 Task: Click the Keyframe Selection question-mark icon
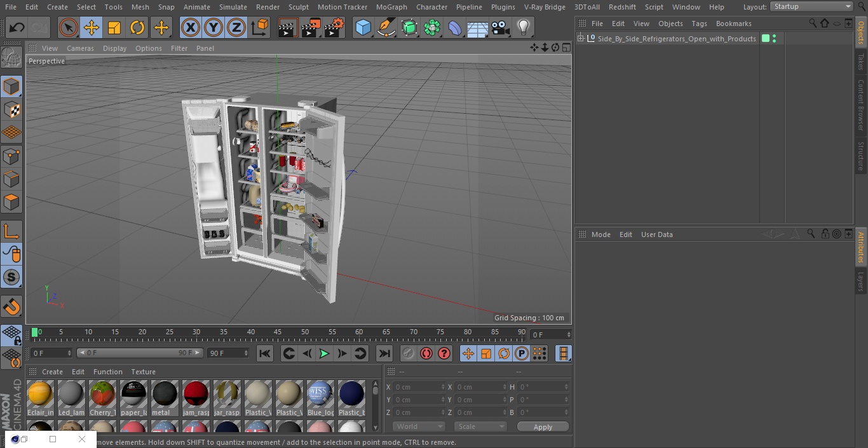pyautogui.click(x=444, y=353)
